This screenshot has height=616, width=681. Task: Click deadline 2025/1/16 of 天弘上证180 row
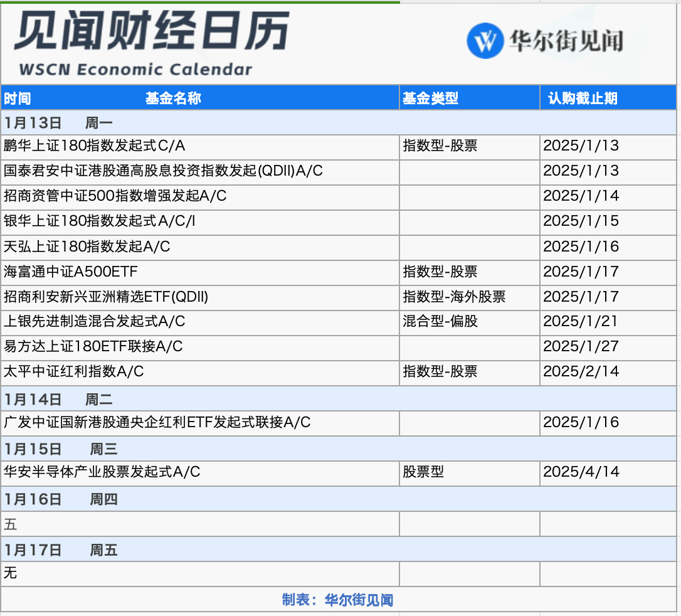pyautogui.click(x=581, y=247)
